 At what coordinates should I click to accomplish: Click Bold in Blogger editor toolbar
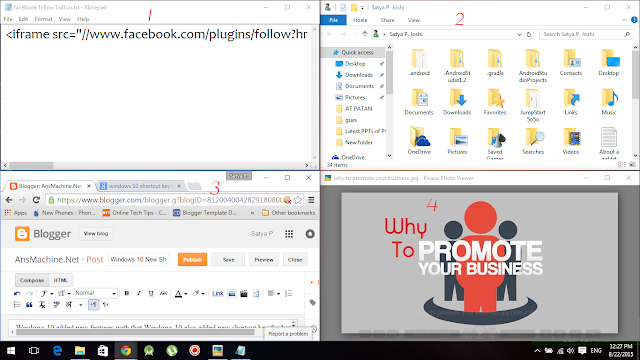tap(127, 293)
